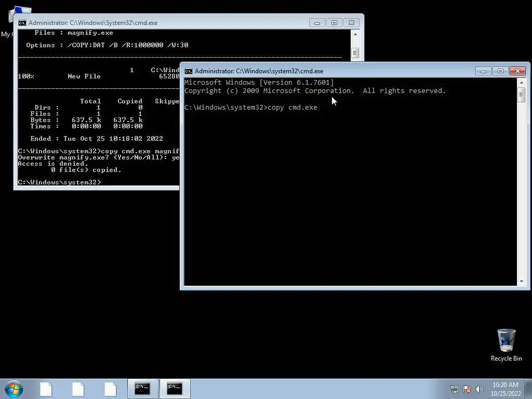Click the front cmd window system menu icon

pyautogui.click(x=189, y=71)
